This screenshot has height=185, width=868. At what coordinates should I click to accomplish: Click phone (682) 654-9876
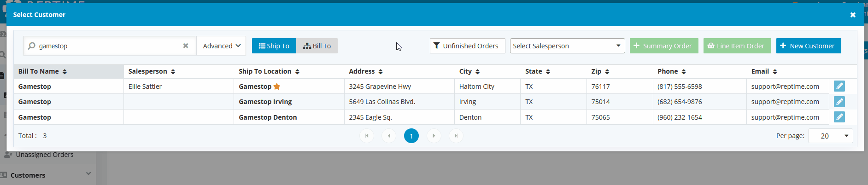[x=680, y=102]
